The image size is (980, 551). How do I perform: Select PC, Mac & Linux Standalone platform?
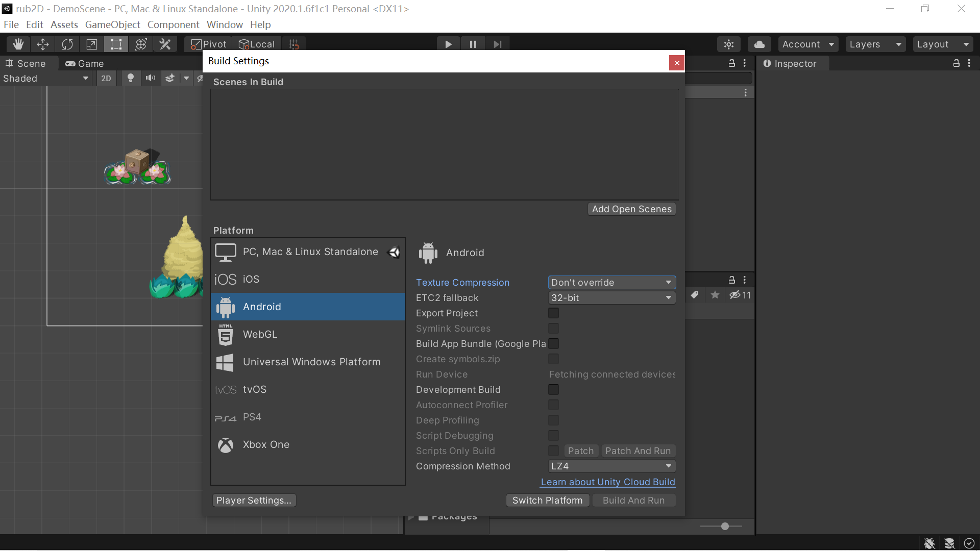click(308, 252)
